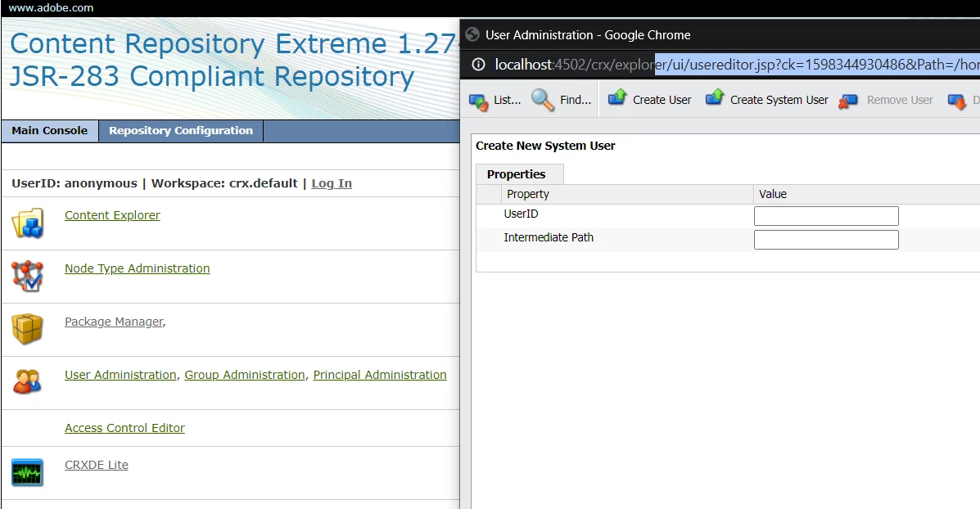Image resolution: width=980 pixels, height=509 pixels.
Task: Click the Create User icon
Action: coord(616,97)
